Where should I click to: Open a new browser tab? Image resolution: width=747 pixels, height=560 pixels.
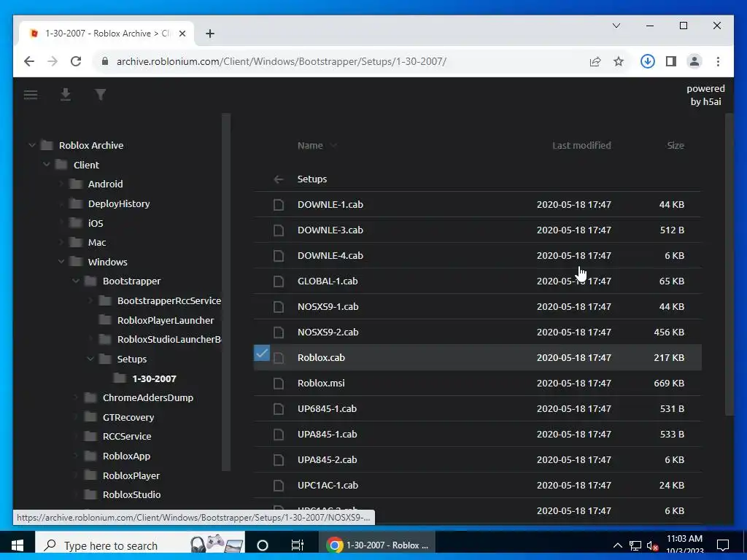(210, 34)
